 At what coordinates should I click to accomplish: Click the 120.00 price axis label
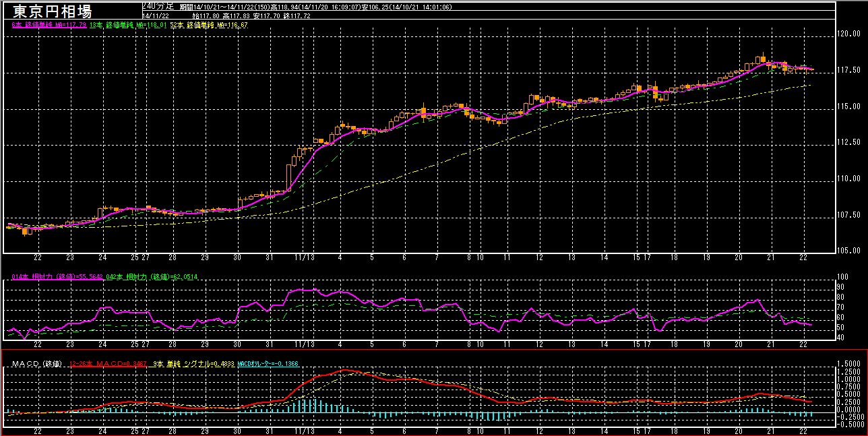tap(847, 34)
